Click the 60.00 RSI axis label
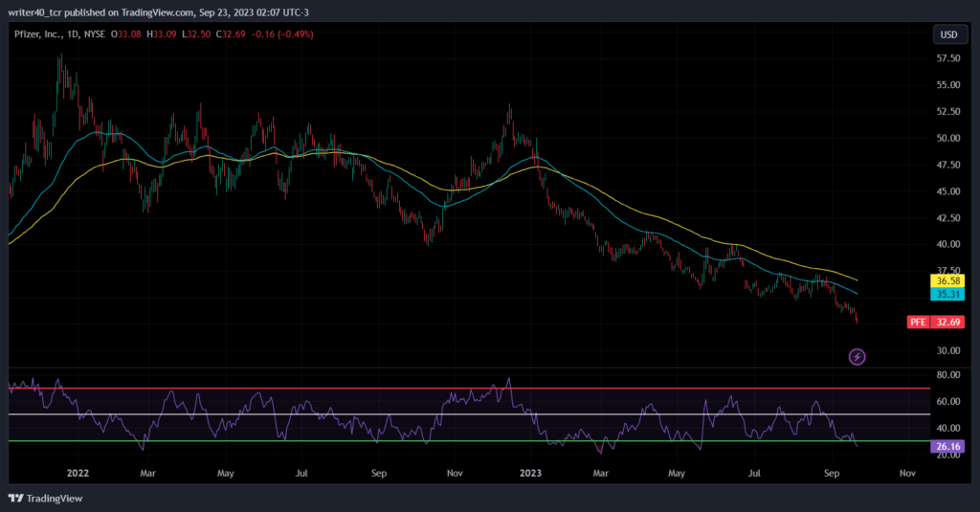The height and width of the screenshot is (512, 980). pyautogui.click(x=948, y=401)
